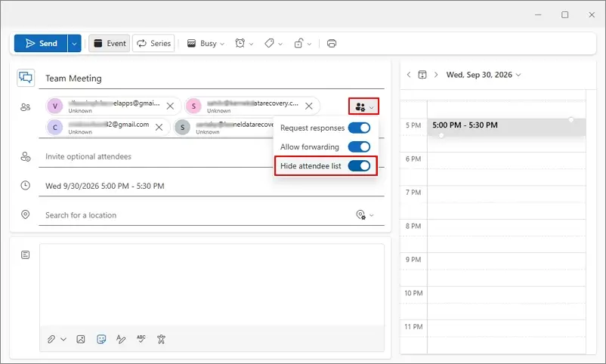
Task: Click the text formatting pen icon
Action: (121, 339)
